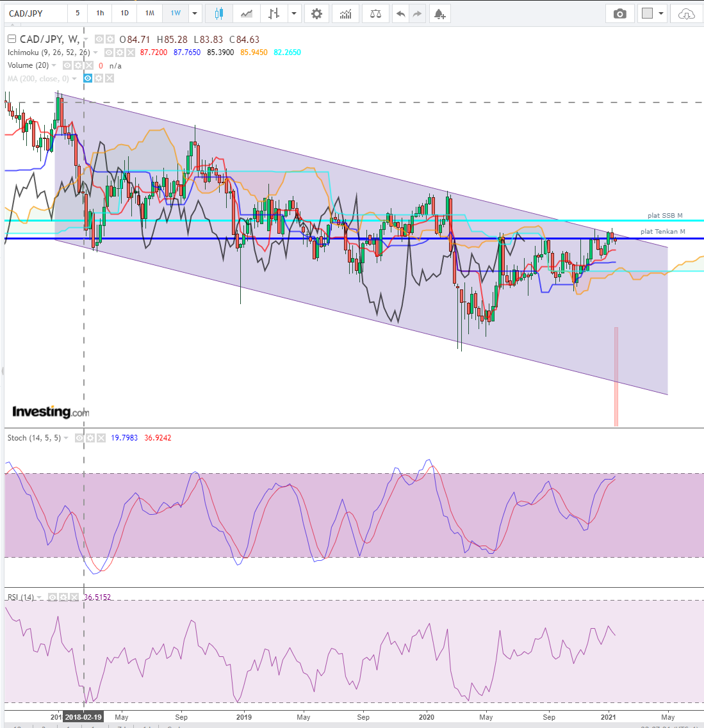704x728 pixels.
Task: Click the CAD/JPY symbol search field
Action: coord(35,13)
